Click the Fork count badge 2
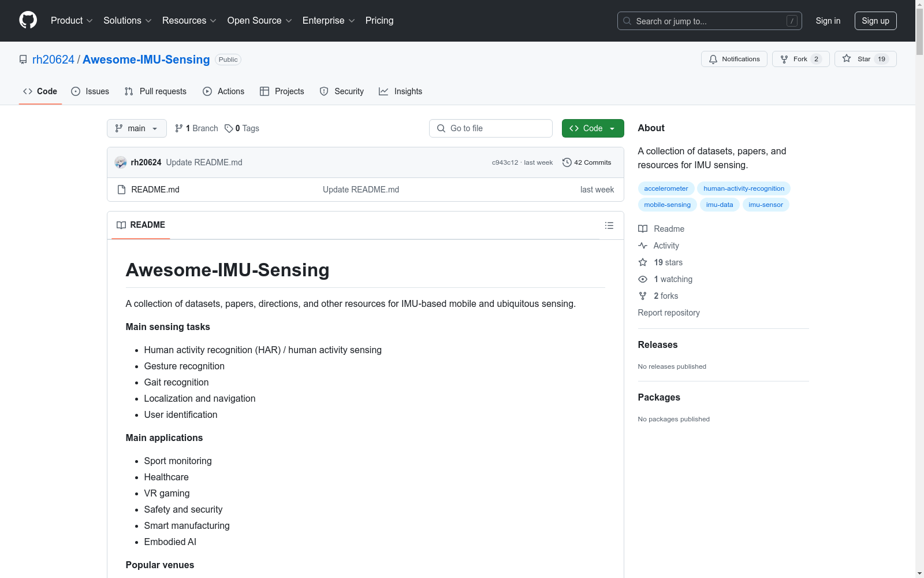The image size is (924, 578). [x=816, y=59]
